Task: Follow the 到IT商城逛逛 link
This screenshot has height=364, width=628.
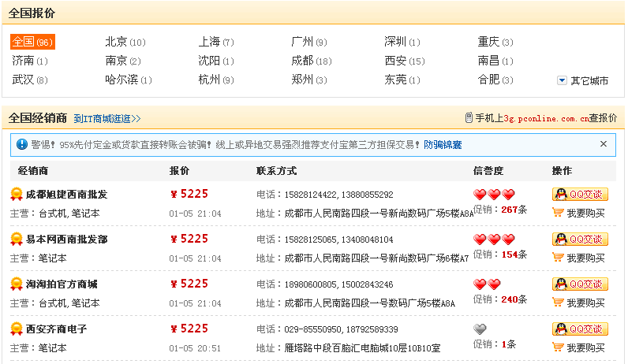Action: point(107,119)
